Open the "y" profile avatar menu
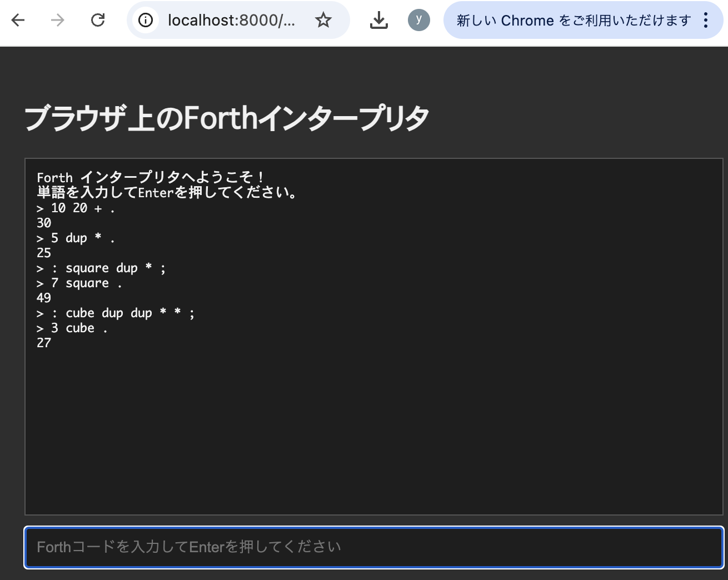The width and height of the screenshot is (728, 580). (x=419, y=21)
